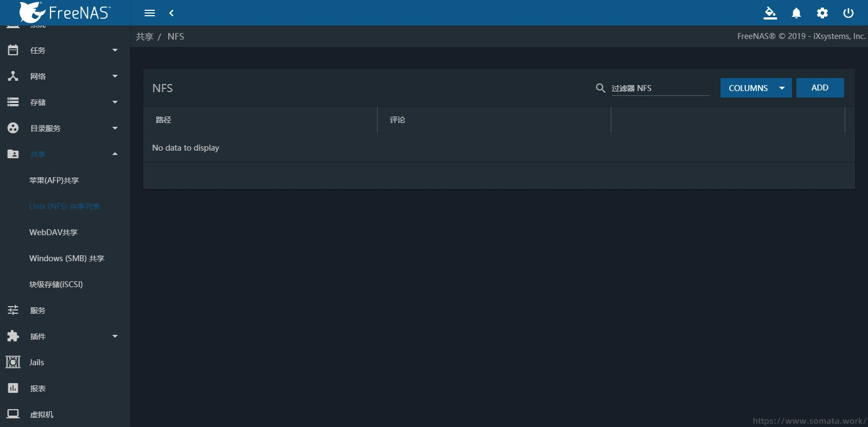This screenshot has width=868, height=427.
Task: Select Windows (SMB) 共享
Action: [x=67, y=258]
